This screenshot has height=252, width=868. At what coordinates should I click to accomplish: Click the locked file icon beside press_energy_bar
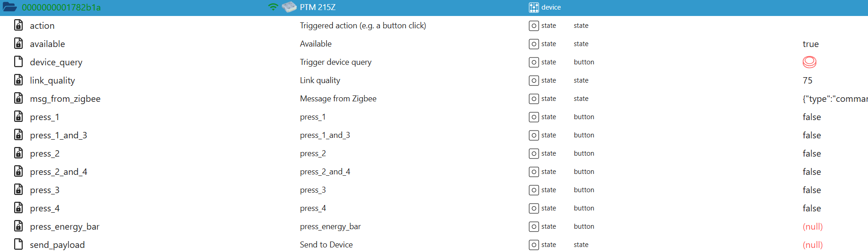click(x=18, y=226)
